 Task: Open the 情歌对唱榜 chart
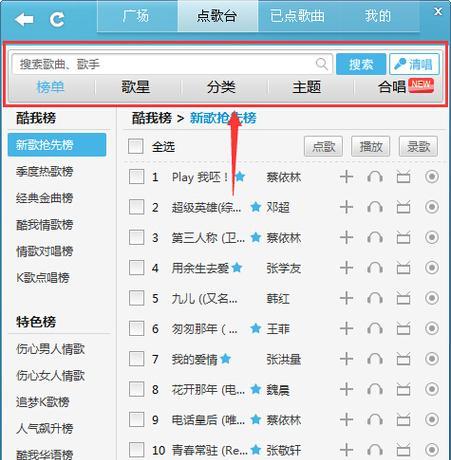click(45, 251)
